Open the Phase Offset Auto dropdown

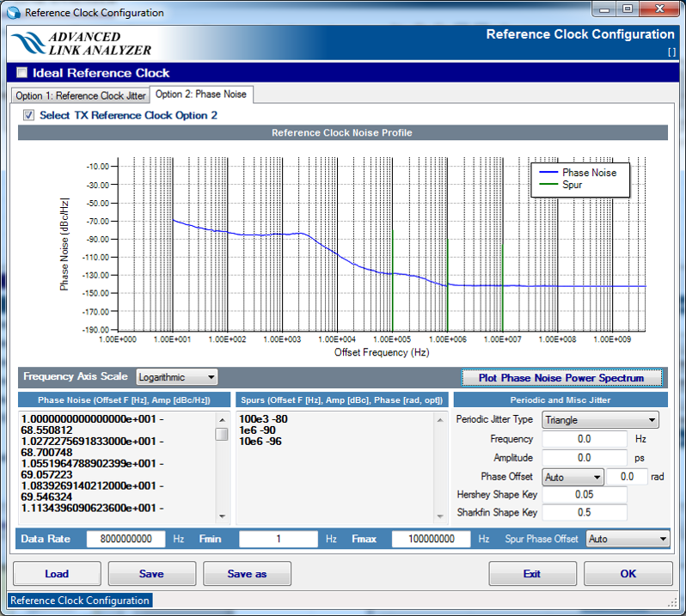[572, 477]
